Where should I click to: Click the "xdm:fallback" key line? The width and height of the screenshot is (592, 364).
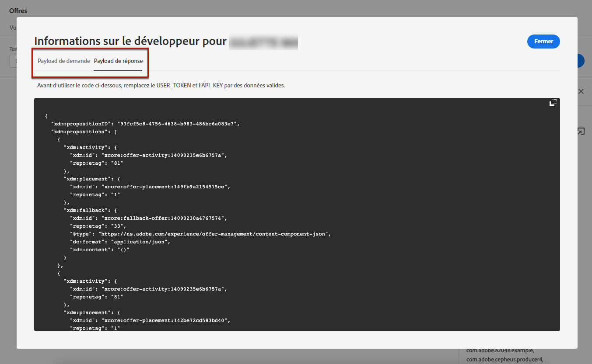click(x=91, y=210)
